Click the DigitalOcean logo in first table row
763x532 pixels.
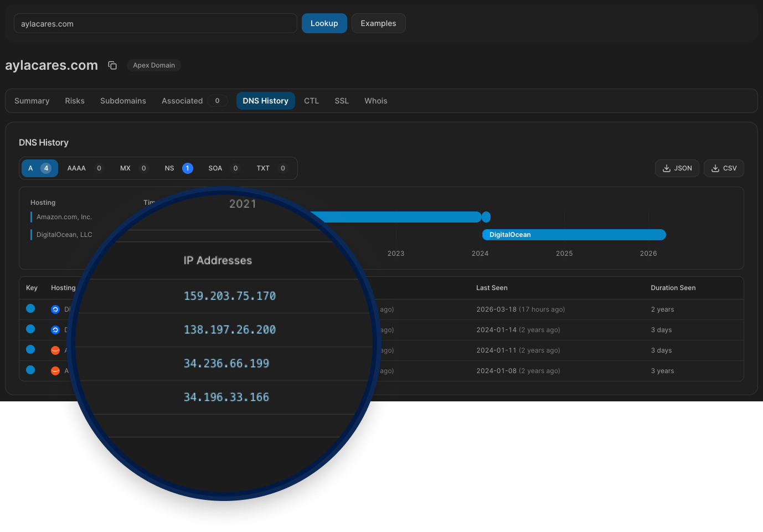coord(55,309)
